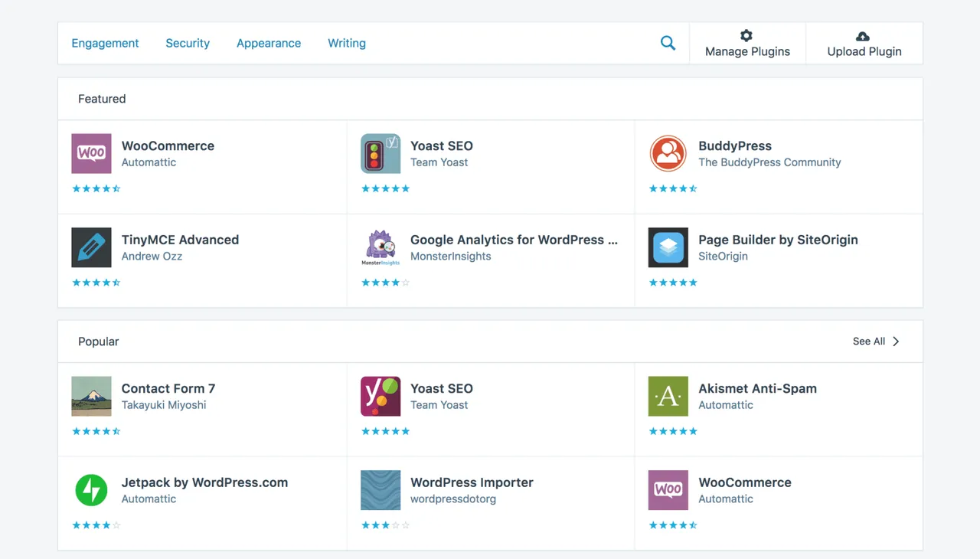Open the Popular WooCommerce plugin icon
The width and height of the screenshot is (980, 559).
point(668,490)
